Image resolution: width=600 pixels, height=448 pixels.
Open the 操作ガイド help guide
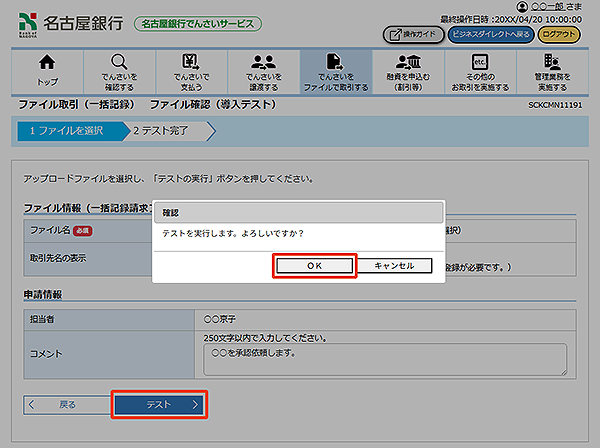coord(412,34)
